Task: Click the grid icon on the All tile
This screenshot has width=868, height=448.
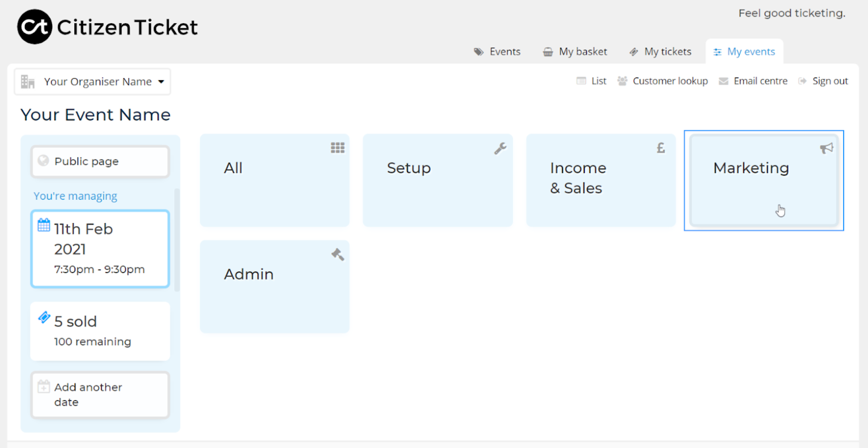Action: pos(337,148)
